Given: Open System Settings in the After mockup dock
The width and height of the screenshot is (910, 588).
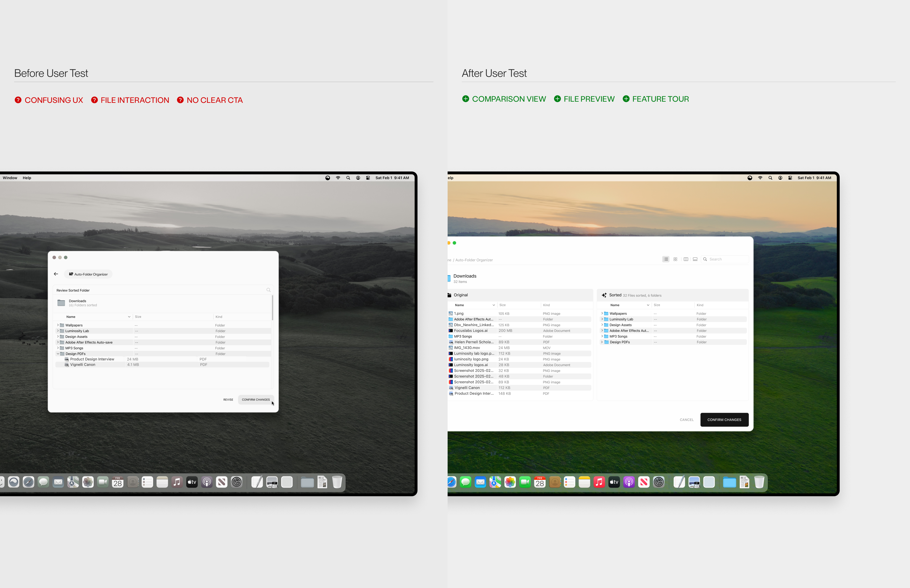Looking at the screenshot, I should 659,482.
